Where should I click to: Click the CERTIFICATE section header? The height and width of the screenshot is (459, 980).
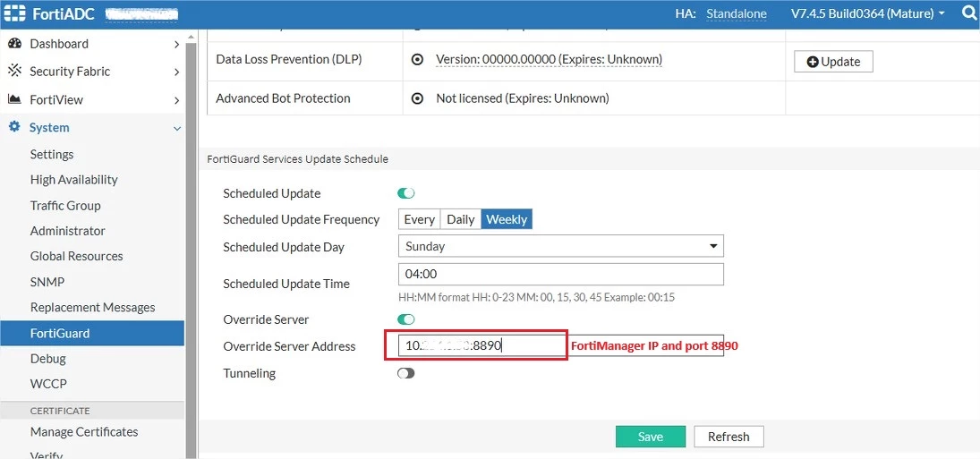[x=60, y=411]
